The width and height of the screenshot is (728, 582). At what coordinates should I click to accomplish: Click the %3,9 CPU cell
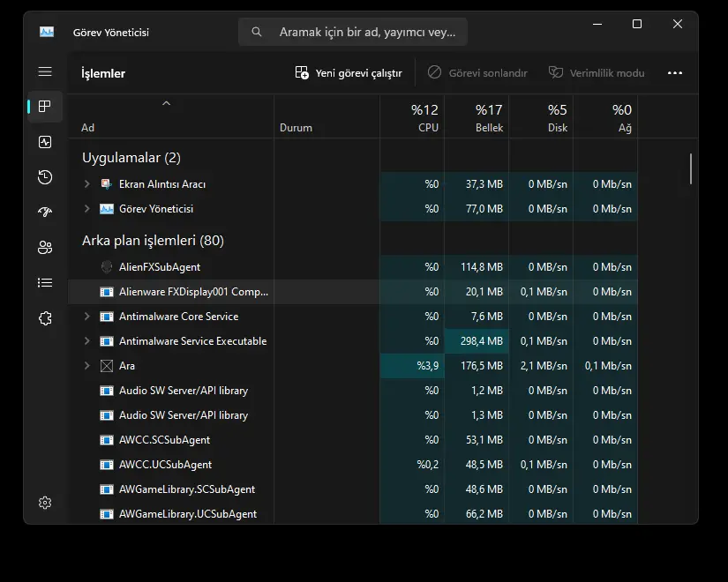412,366
